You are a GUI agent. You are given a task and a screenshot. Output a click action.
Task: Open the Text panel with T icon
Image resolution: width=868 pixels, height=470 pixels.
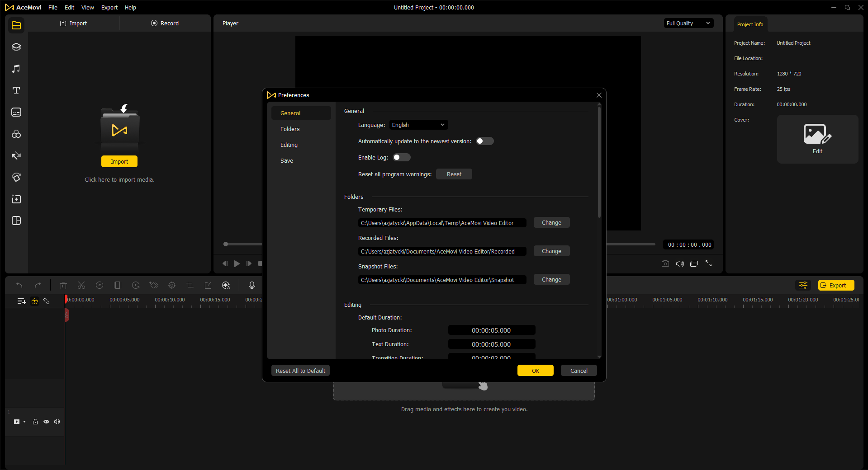point(16,90)
